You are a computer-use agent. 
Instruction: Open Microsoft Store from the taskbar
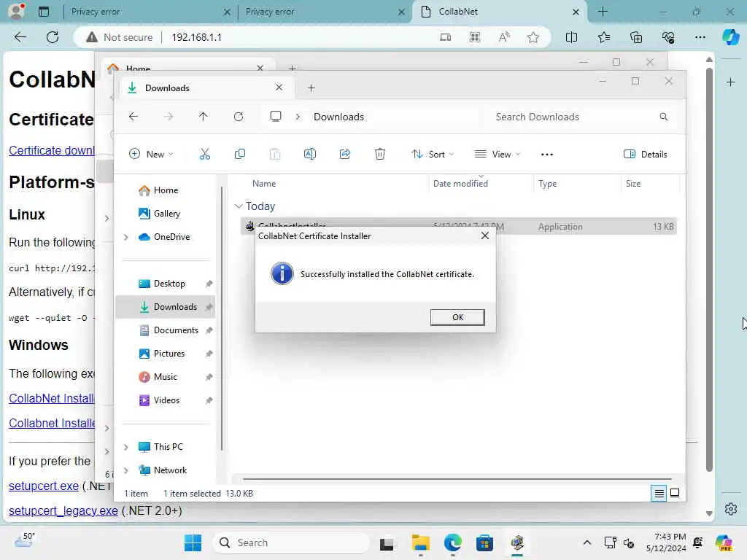pyautogui.click(x=484, y=542)
